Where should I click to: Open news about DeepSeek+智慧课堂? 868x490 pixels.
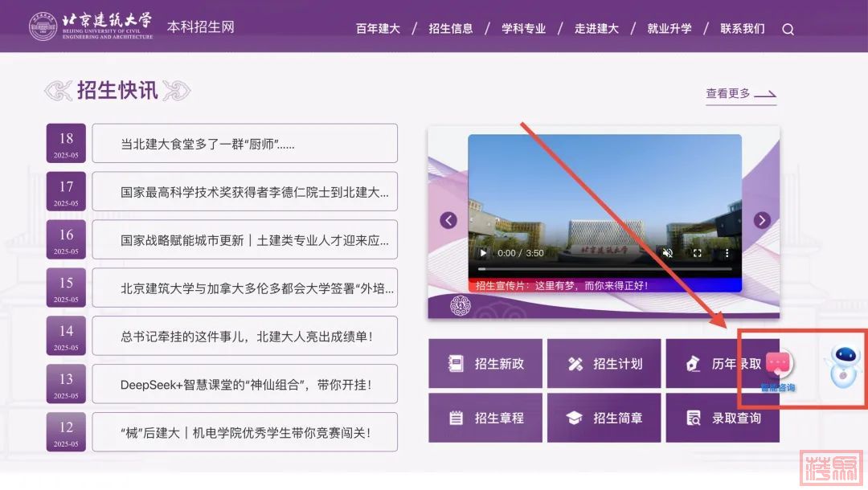pos(245,384)
